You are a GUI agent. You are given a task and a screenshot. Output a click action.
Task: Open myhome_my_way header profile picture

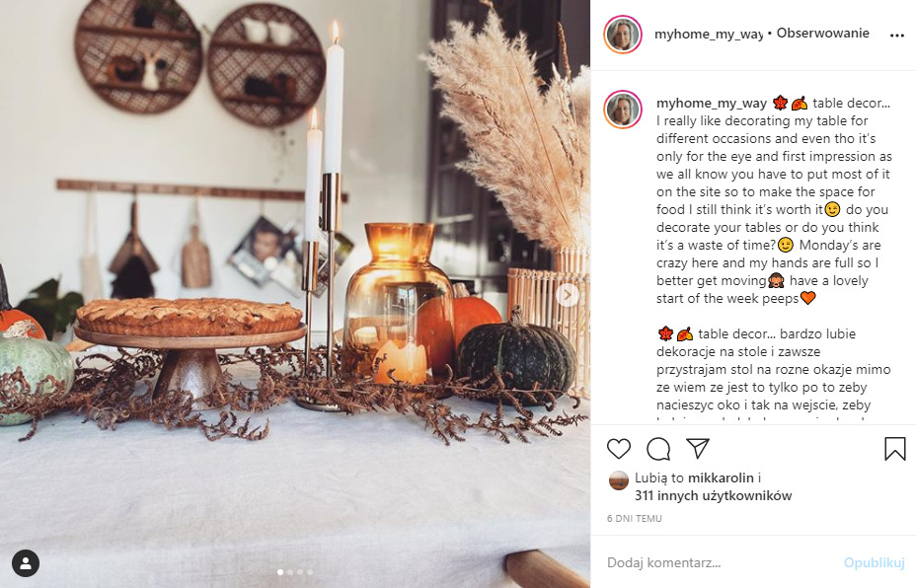pyautogui.click(x=623, y=35)
